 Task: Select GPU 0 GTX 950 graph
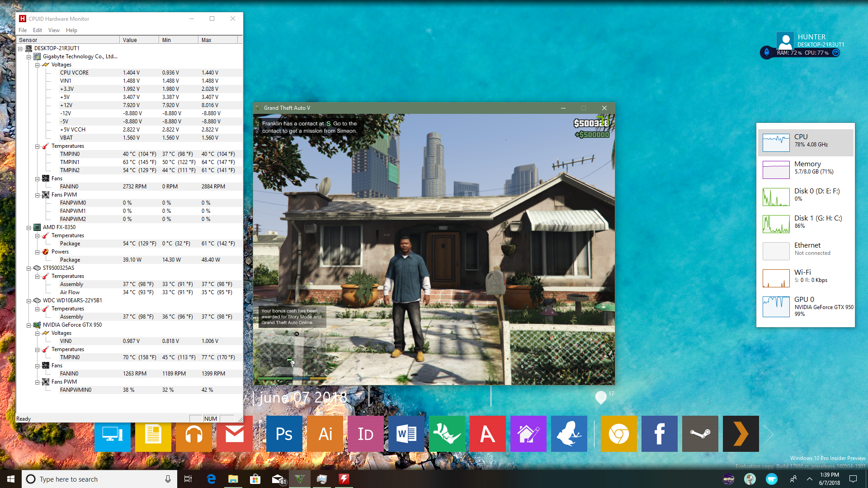pyautogui.click(x=806, y=307)
